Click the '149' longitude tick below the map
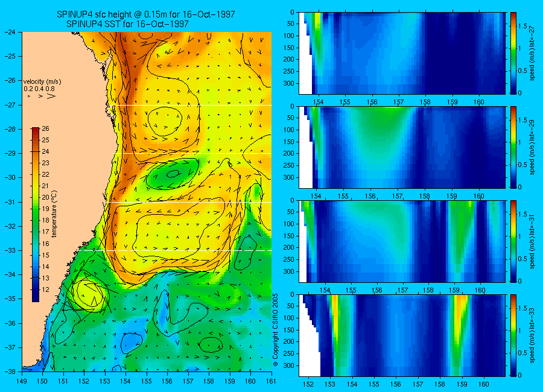The image size is (543, 392). tap(22, 381)
